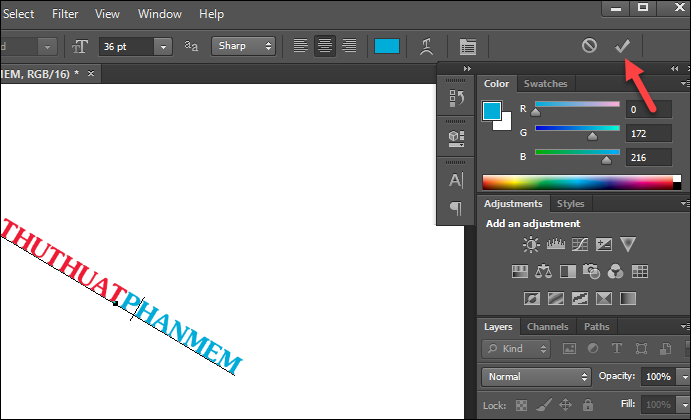The width and height of the screenshot is (691, 420).
Task: Select the Color panel tab
Action: tap(496, 84)
